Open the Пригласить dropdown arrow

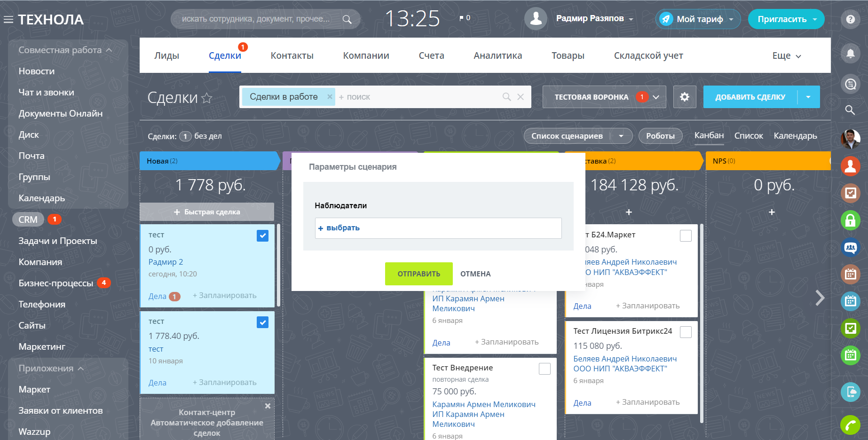click(815, 19)
